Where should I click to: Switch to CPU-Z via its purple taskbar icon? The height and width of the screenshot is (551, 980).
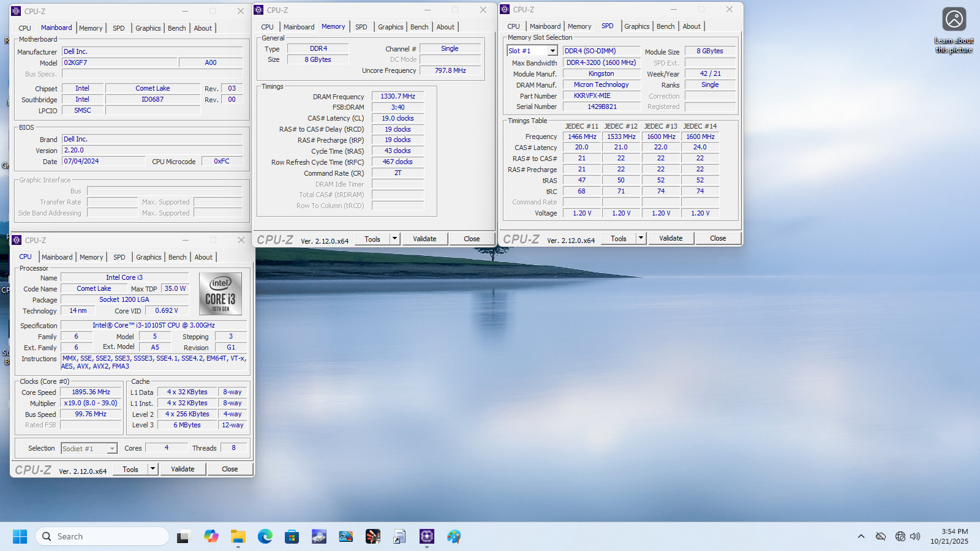point(427,536)
